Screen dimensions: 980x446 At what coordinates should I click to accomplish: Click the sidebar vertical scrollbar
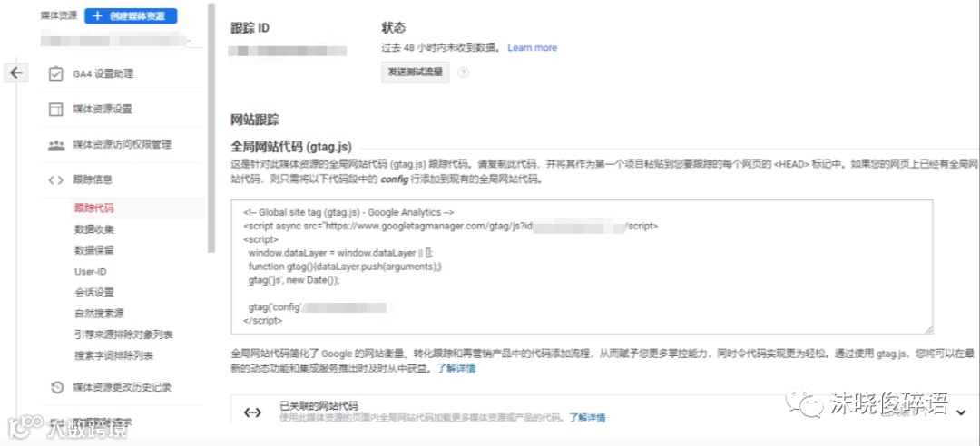211,128
